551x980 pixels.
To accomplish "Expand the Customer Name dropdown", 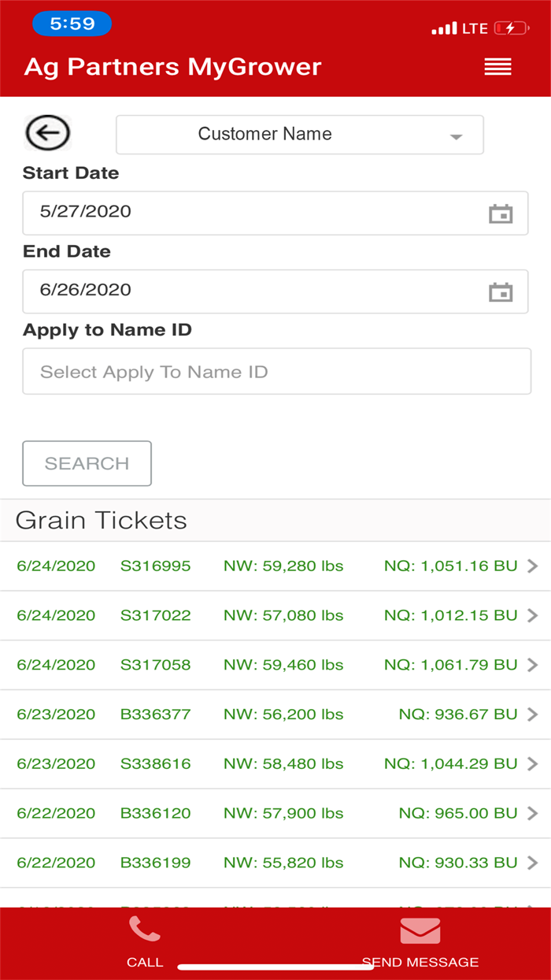I will coord(299,135).
